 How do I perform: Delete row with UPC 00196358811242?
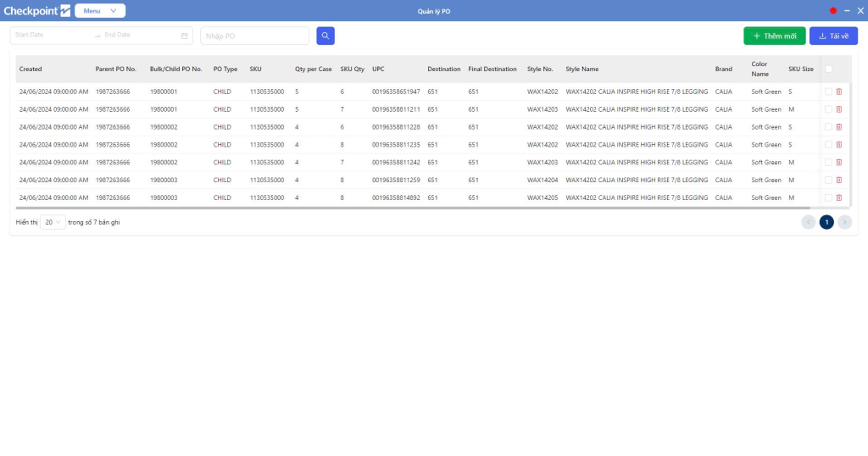coord(839,163)
